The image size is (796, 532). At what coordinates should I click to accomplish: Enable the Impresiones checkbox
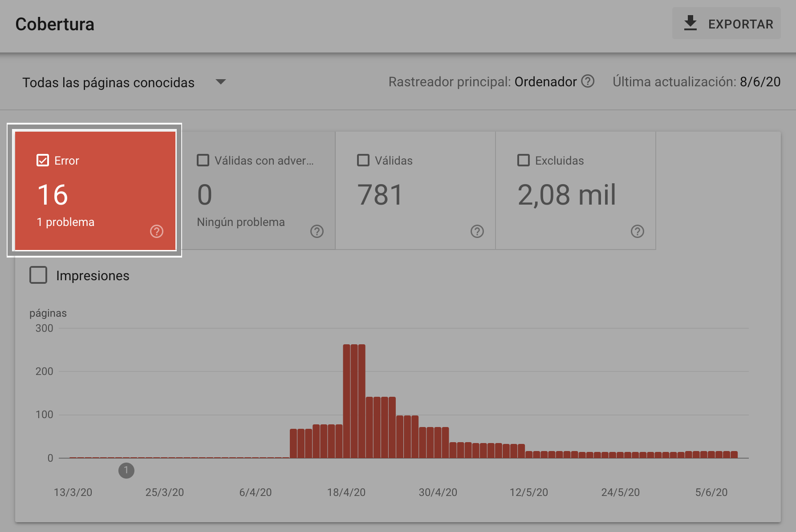point(38,275)
